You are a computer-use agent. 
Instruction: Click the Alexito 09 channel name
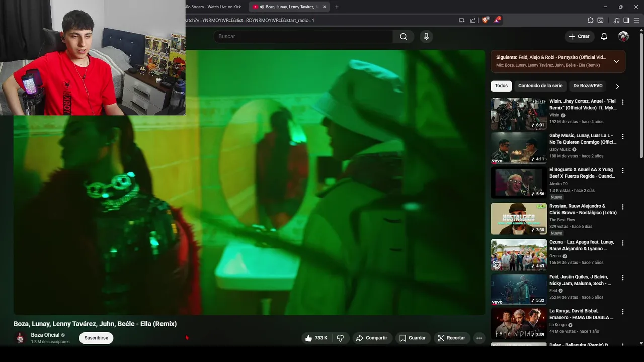point(558,184)
